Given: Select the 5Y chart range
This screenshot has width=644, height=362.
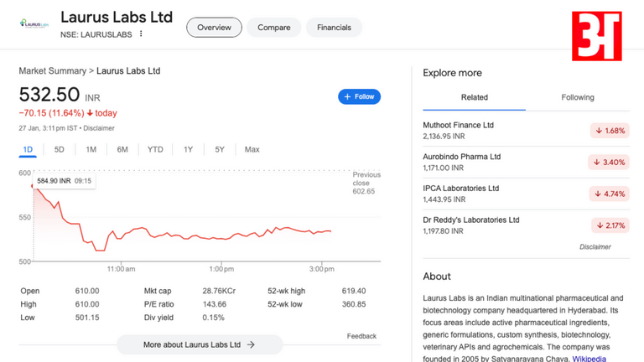Looking at the screenshot, I should point(220,149).
